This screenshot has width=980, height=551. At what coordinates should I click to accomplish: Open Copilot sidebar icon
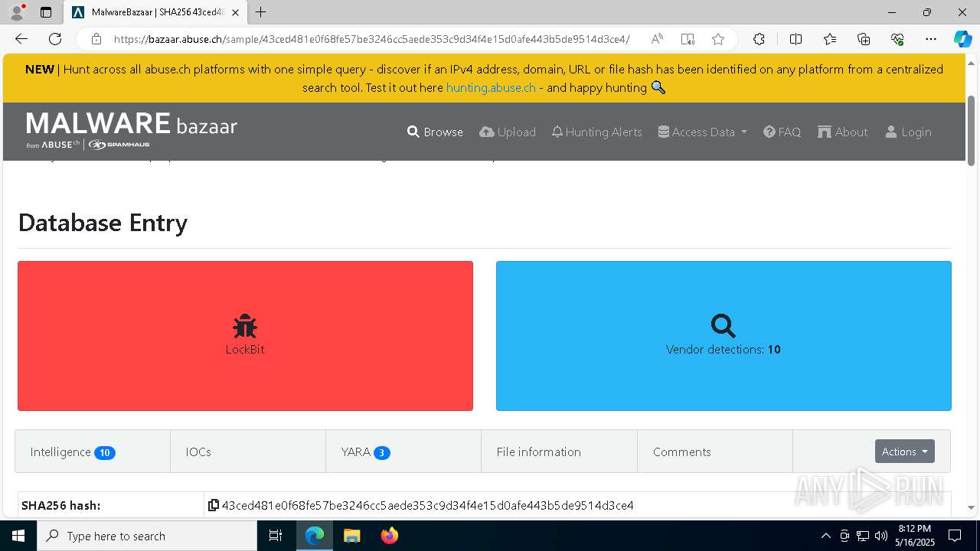[x=962, y=39]
